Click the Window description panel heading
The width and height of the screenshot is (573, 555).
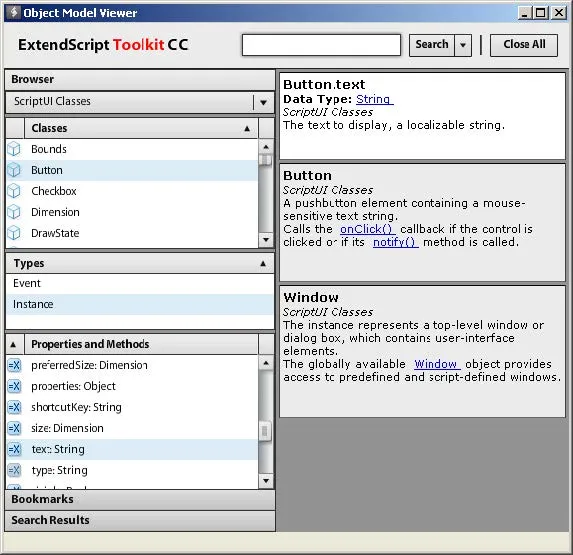(x=311, y=297)
